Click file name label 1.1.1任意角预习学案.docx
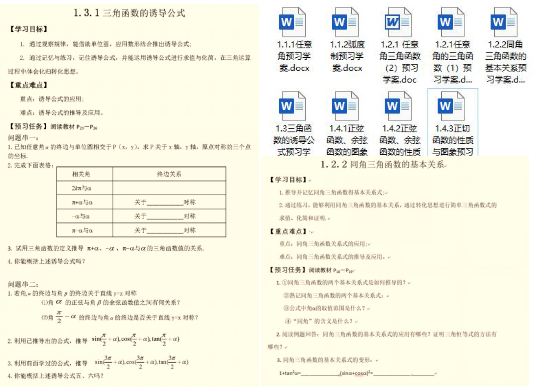The width and height of the screenshot is (537, 388). point(294,56)
